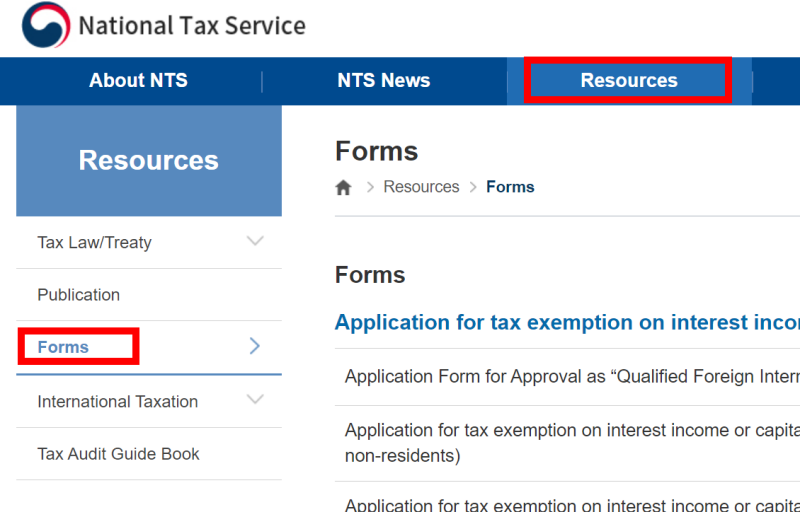Select Forms in the sidebar

pos(63,347)
